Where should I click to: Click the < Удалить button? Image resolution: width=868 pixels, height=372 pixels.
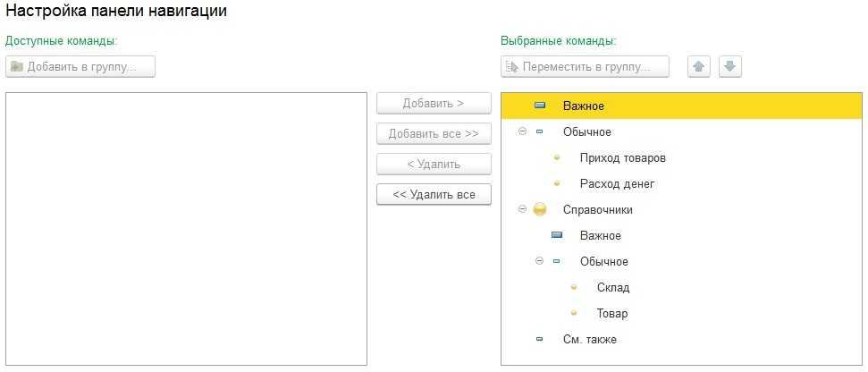(x=434, y=165)
